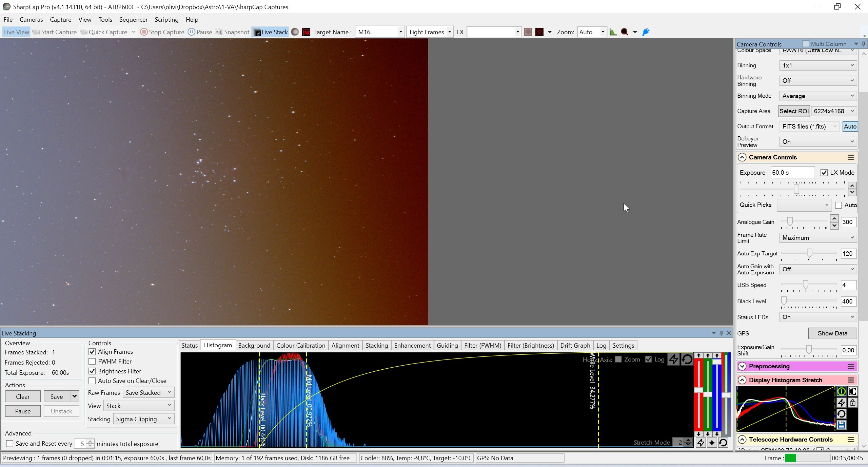Click the GPS Show Data button
The image size is (868, 467).
coord(832,333)
